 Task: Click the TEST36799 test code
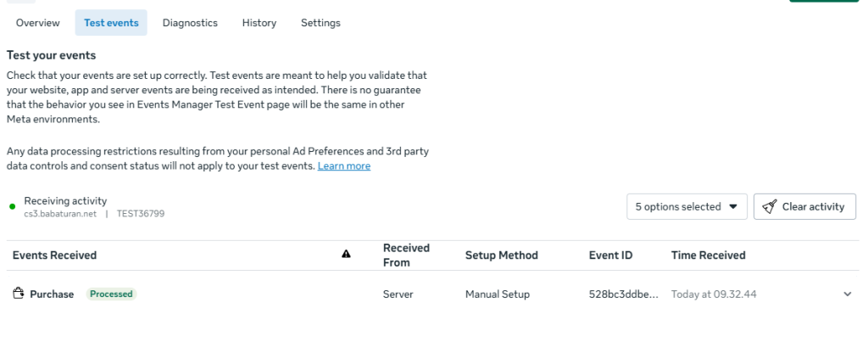(140, 215)
